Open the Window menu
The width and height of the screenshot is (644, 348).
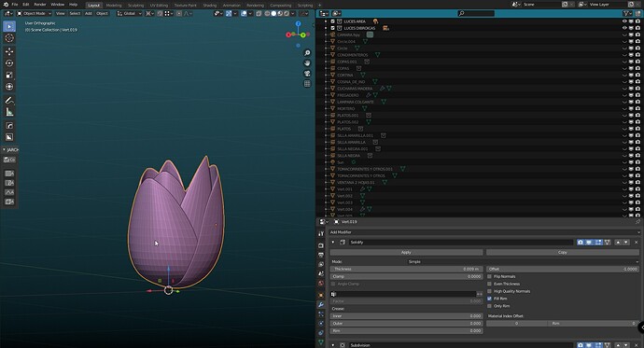pos(58,5)
